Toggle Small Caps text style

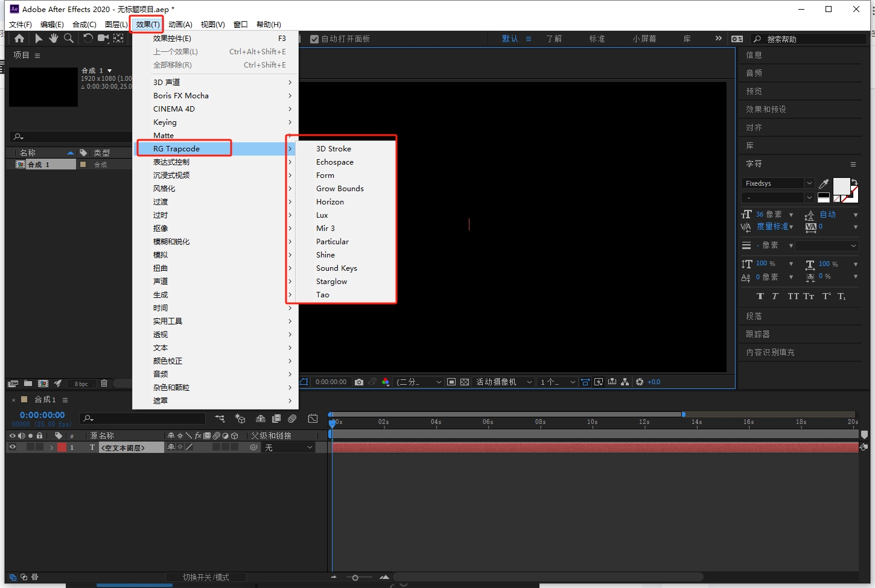coord(809,296)
